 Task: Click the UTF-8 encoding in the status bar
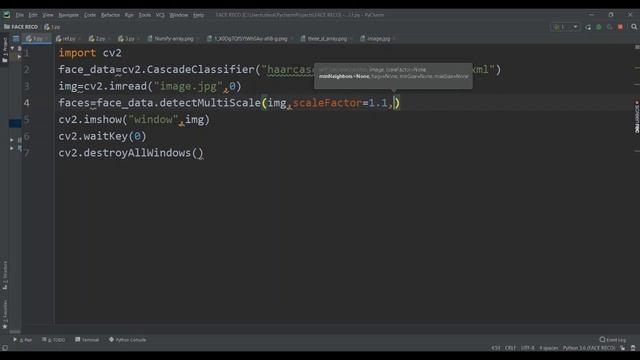pos(527,348)
